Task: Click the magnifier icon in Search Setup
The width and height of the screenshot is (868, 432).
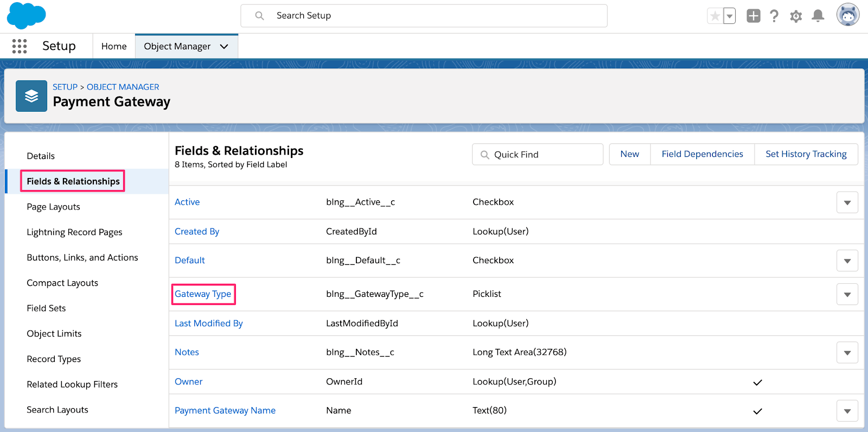Action: click(260, 16)
